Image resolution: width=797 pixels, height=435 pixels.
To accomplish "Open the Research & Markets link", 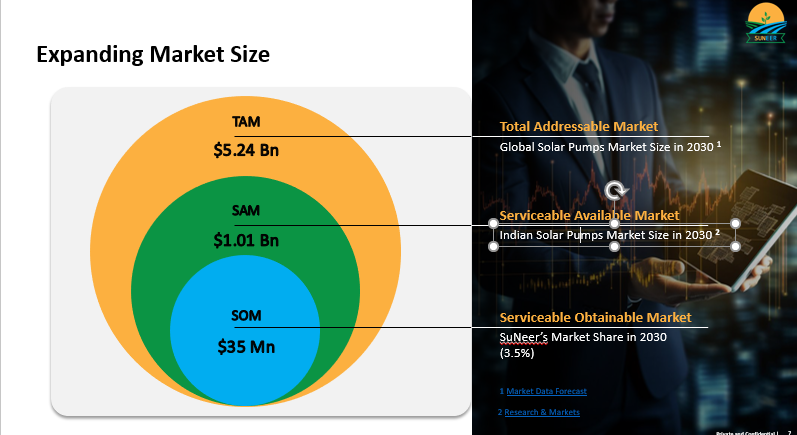I will [543, 412].
